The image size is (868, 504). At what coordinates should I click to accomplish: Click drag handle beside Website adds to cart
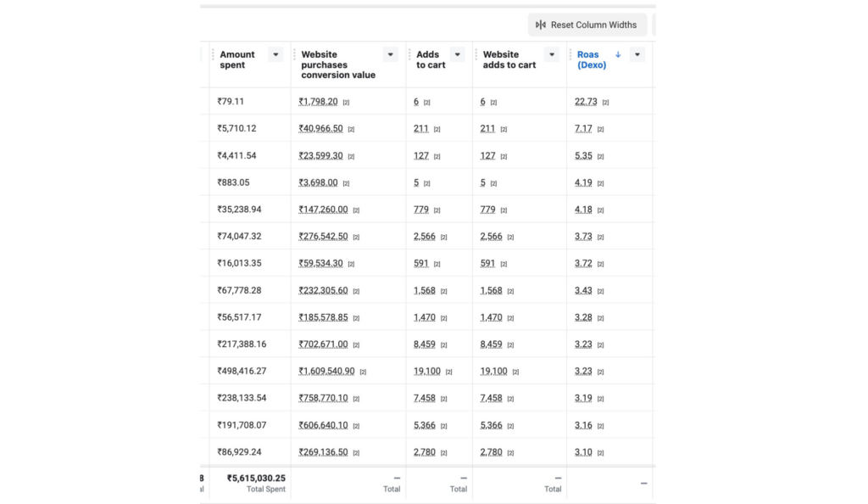click(476, 55)
